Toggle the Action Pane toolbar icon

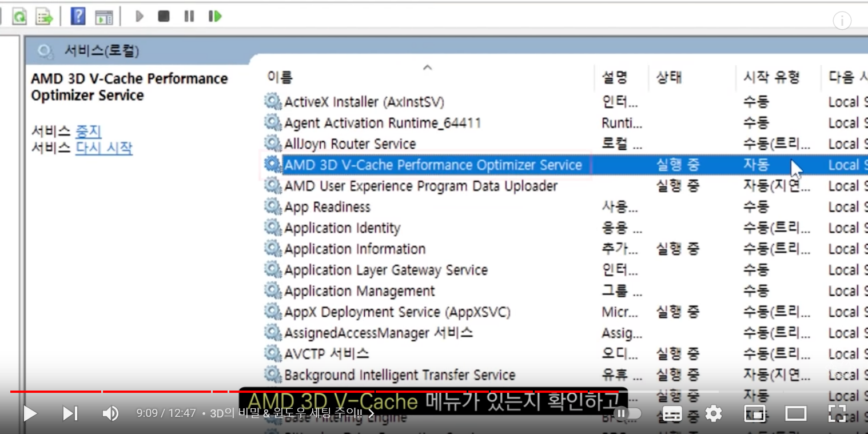click(x=104, y=17)
